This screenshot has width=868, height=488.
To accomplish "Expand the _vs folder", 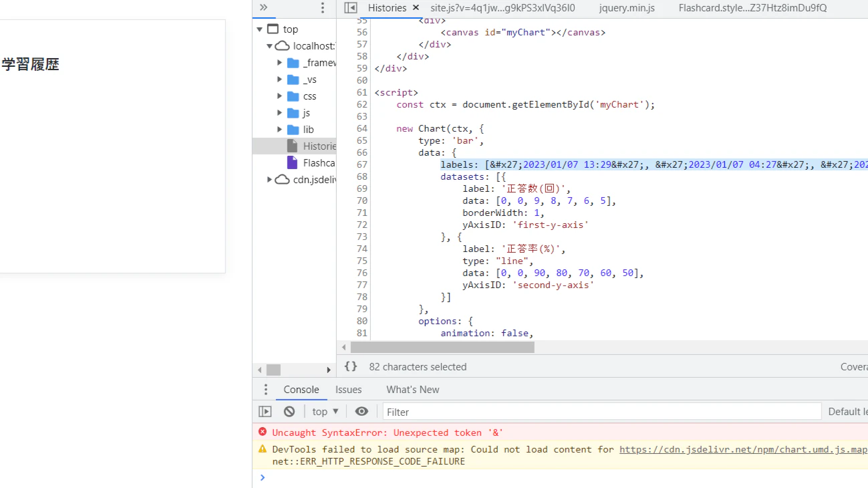I will point(279,80).
